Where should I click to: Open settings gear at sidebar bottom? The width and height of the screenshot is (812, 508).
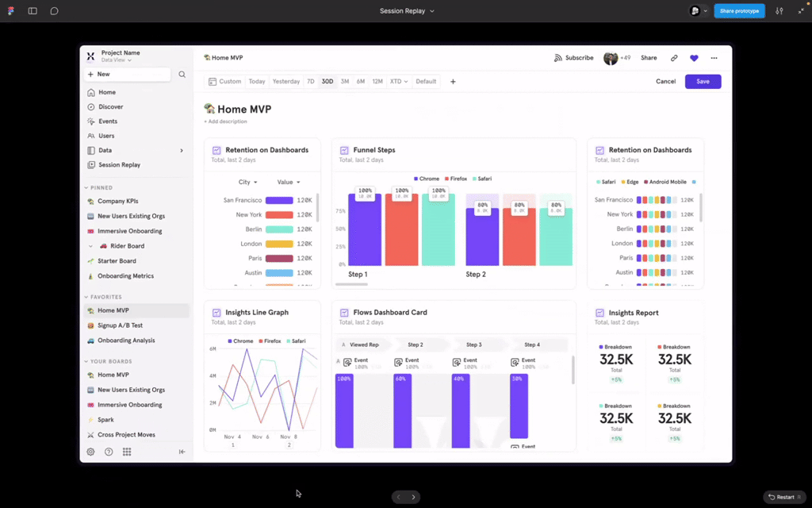pos(90,452)
